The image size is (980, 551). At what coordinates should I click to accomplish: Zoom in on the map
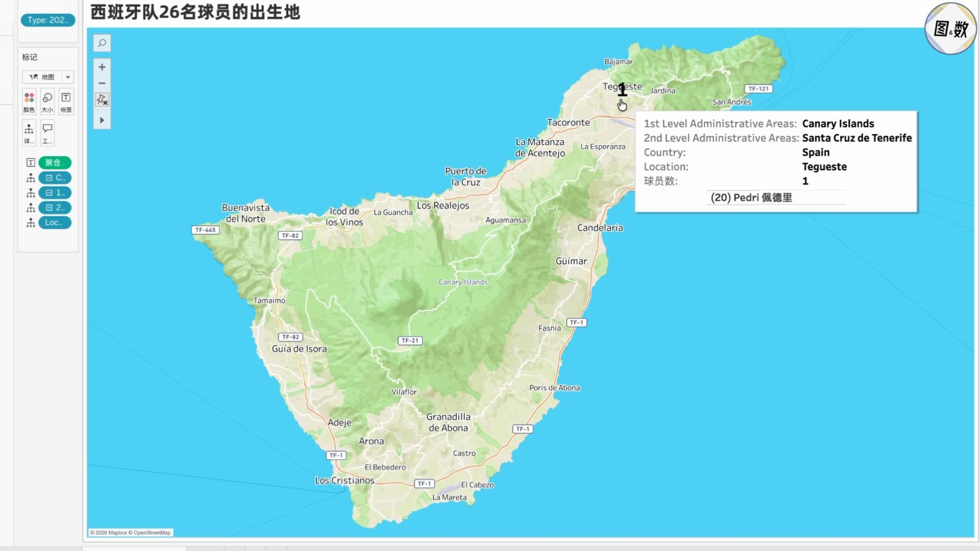click(x=102, y=67)
